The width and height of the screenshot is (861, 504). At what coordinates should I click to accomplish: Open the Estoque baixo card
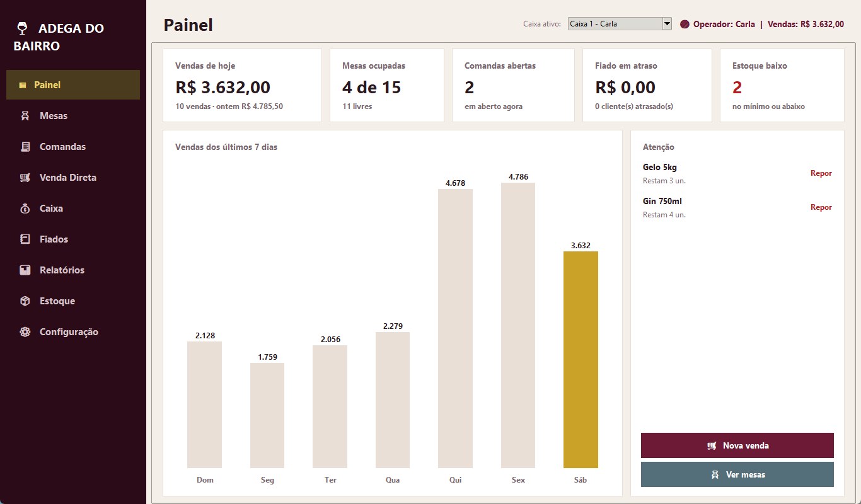[782, 86]
